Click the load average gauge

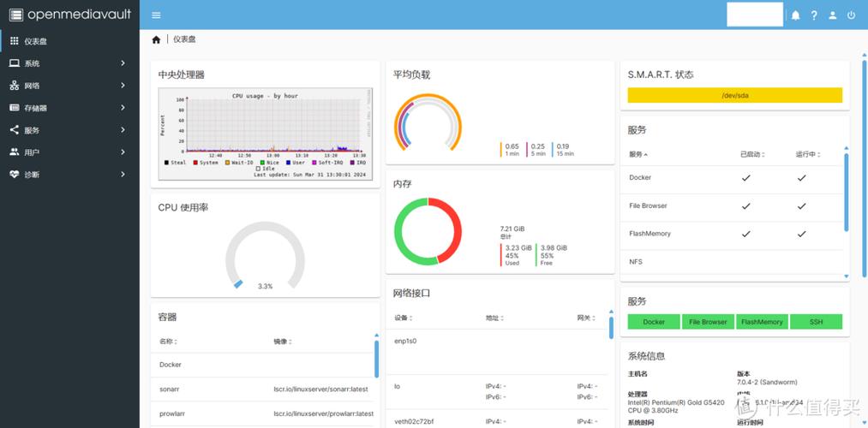coord(428,122)
